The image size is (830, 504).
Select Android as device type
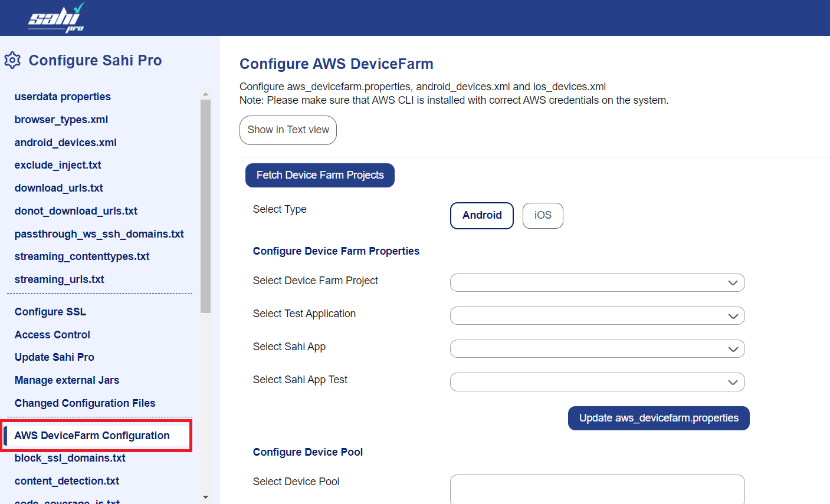481,216
